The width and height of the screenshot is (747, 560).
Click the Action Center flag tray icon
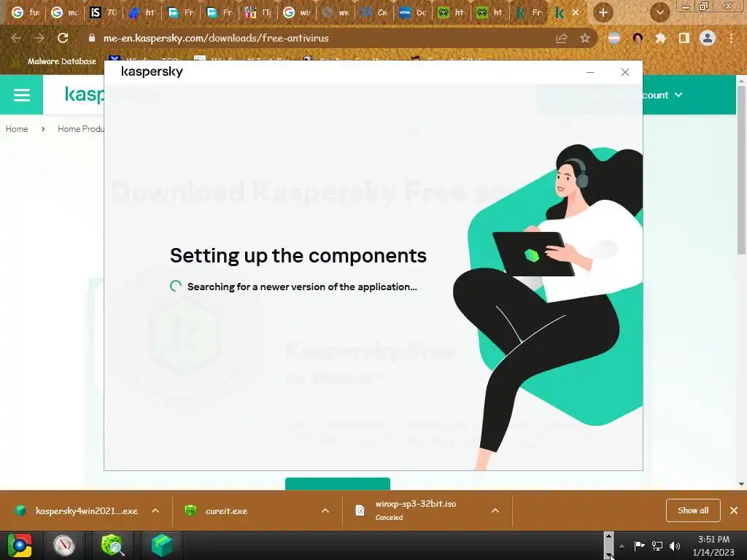click(x=639, y=545)
